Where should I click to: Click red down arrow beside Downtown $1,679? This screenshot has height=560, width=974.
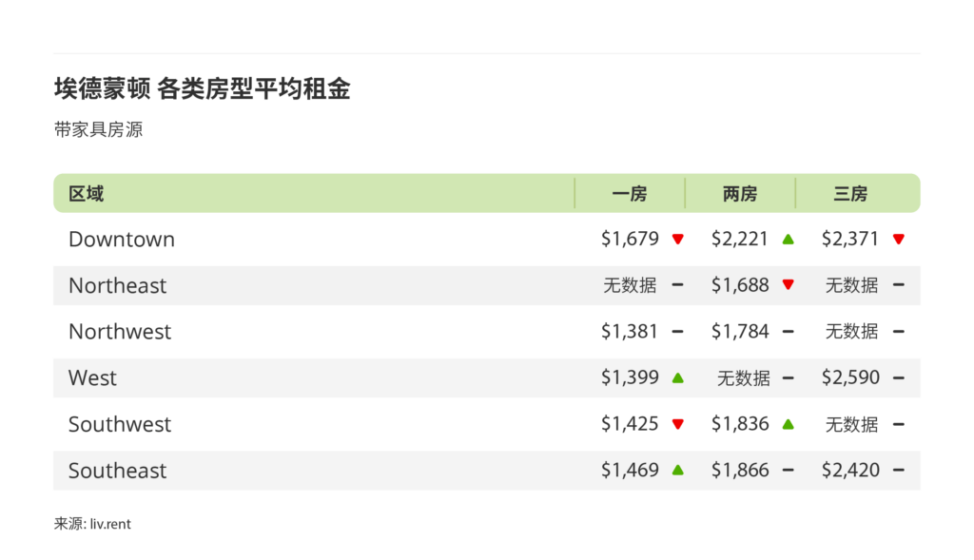click(677, 240)
